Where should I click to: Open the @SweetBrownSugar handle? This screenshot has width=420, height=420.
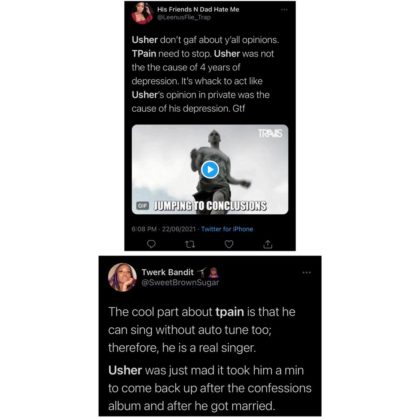(x=180, y=282)
